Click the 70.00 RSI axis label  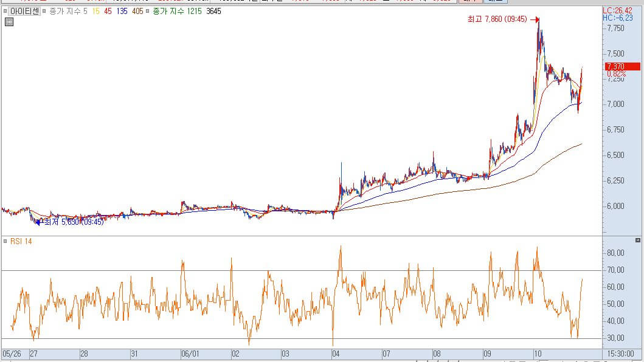pyautogui.click(x=615, y=270)
